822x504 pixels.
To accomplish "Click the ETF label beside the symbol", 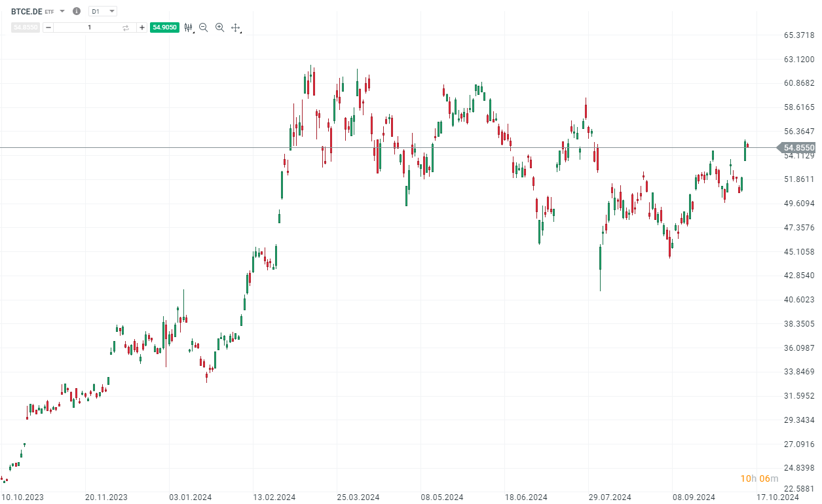I will (50, 12).
